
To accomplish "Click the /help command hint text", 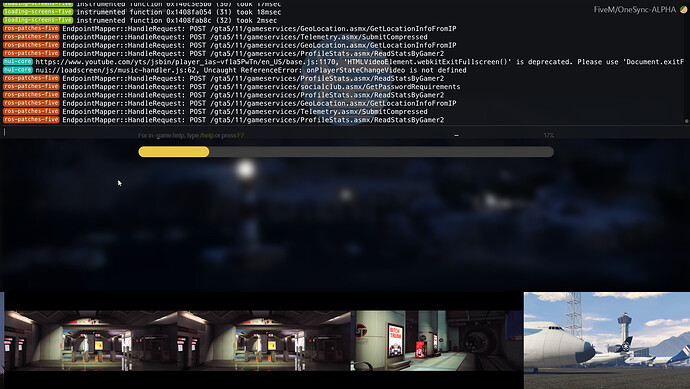I will pos(207,136).
